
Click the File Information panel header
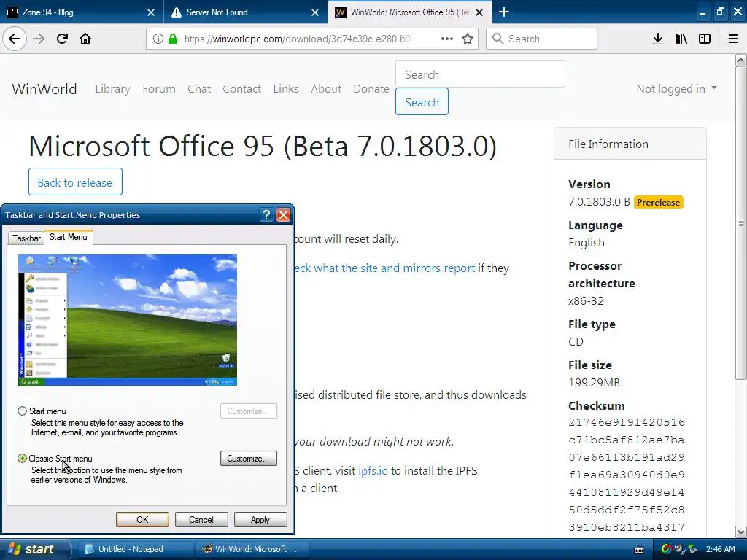coord(630,144)
